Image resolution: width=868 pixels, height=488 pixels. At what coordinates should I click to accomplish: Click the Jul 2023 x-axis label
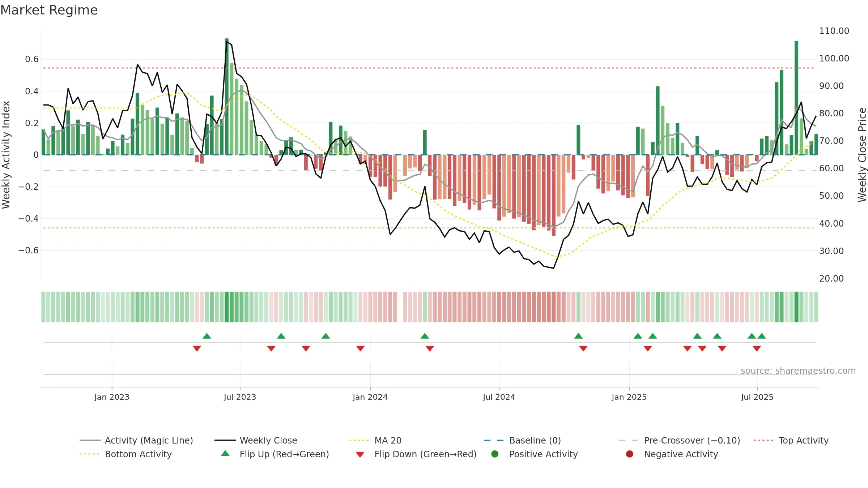[240, 397]
